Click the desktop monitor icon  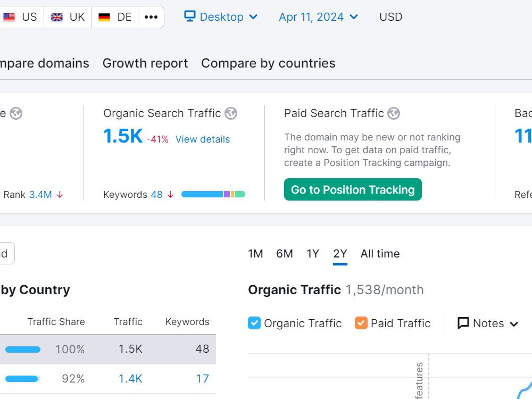pos(190,16)
